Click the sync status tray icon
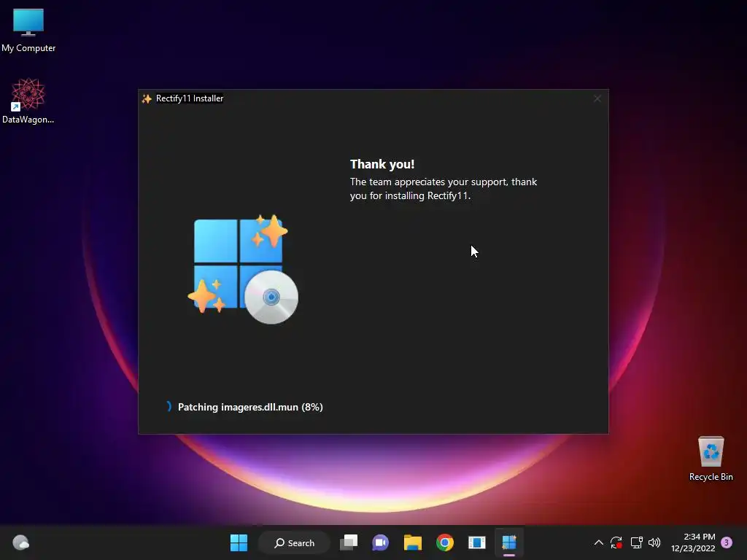 pyautogui.click(x=616, y=542)
